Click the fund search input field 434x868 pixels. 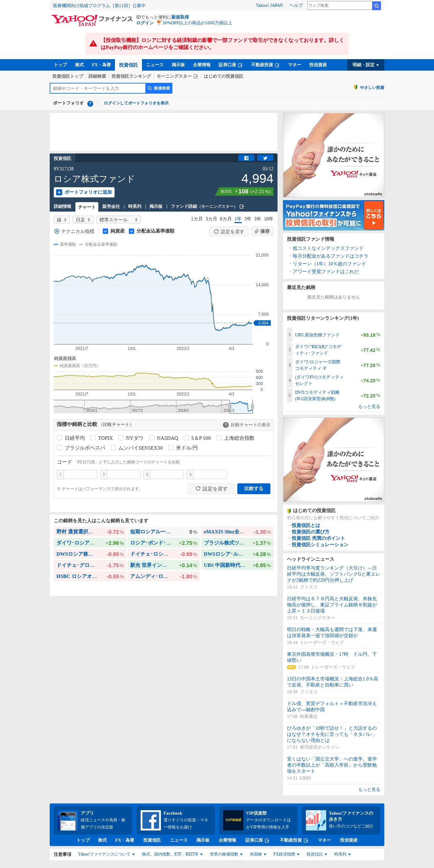[98, 88]
